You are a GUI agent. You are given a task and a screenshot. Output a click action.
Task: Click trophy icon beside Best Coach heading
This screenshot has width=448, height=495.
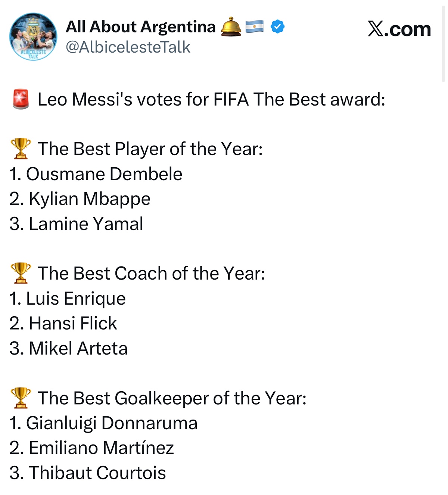pyautogui.click(x=21, y=273)
